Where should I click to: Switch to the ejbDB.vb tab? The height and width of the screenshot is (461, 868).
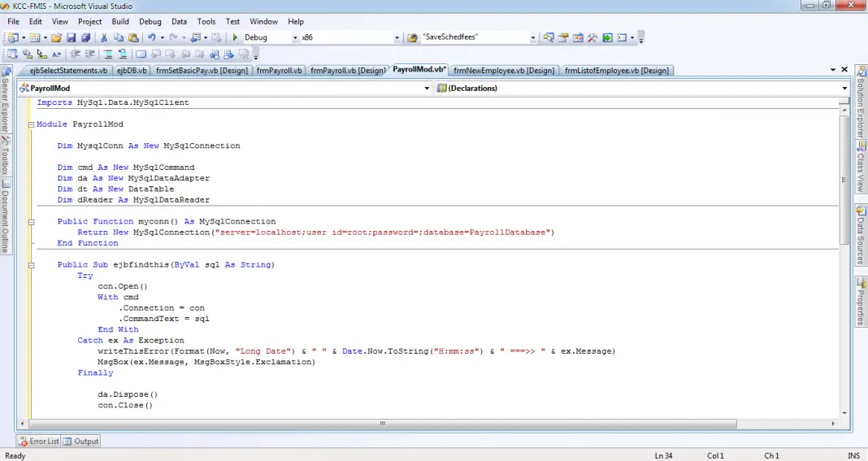point(132,71)
